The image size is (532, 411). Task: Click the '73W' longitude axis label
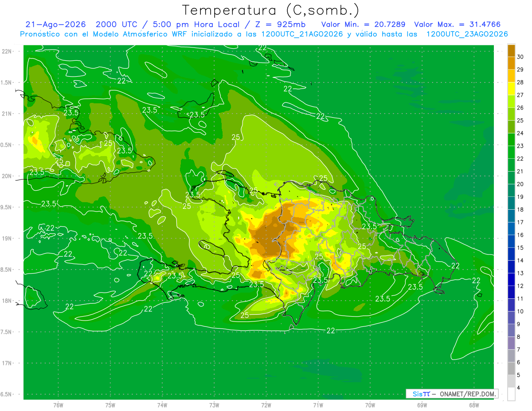(x=214, y=405)
